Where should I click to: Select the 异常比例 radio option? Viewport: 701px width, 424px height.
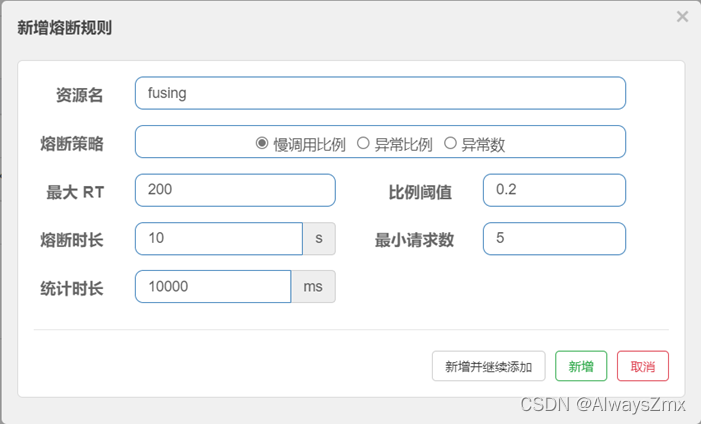[363, 143]
